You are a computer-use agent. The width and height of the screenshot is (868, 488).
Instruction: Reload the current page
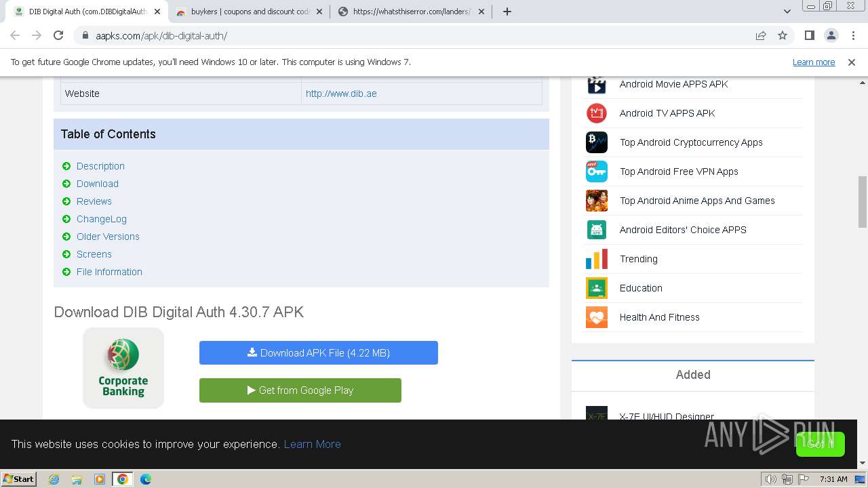tap(58, 35)
